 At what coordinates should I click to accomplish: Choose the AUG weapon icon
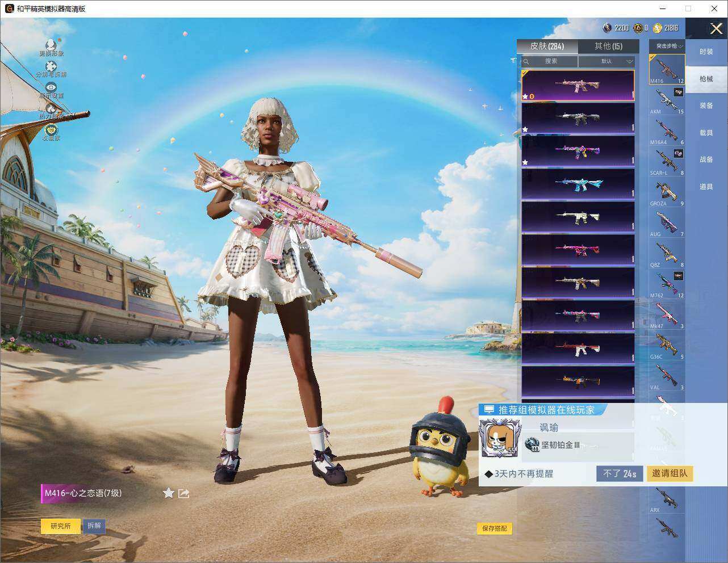pos(667,223)
